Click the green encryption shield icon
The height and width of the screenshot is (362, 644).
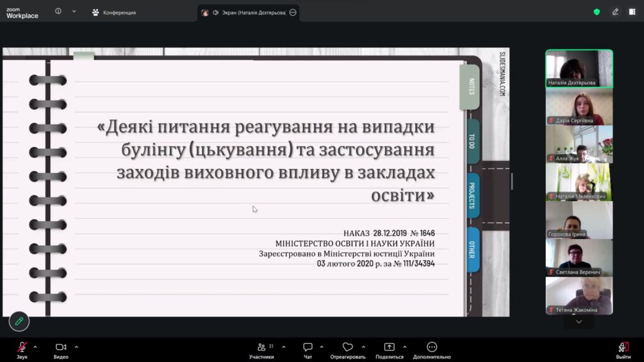(597, 12)
